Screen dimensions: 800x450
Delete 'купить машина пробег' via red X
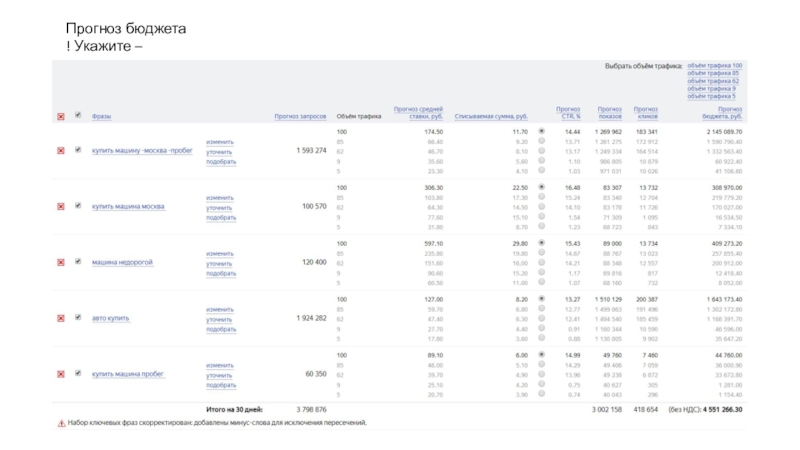click(x=61, y=375)
